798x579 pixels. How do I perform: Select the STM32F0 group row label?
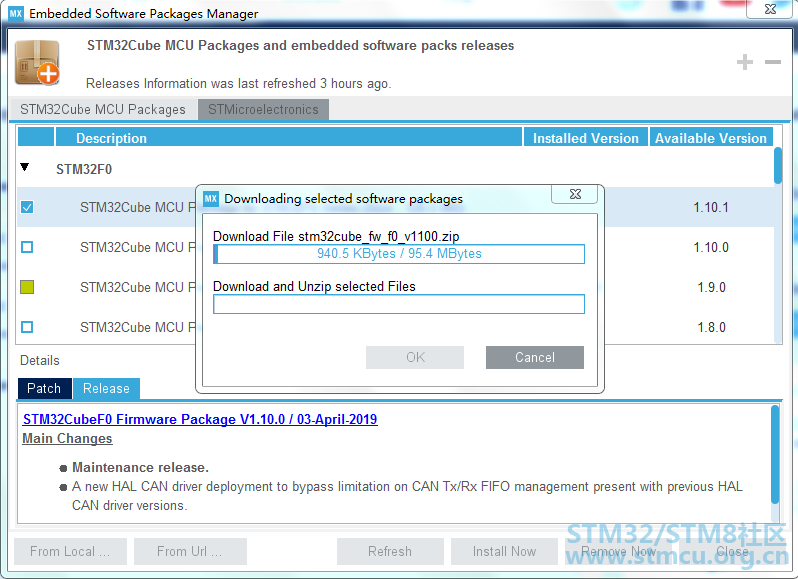coord(84,169)
